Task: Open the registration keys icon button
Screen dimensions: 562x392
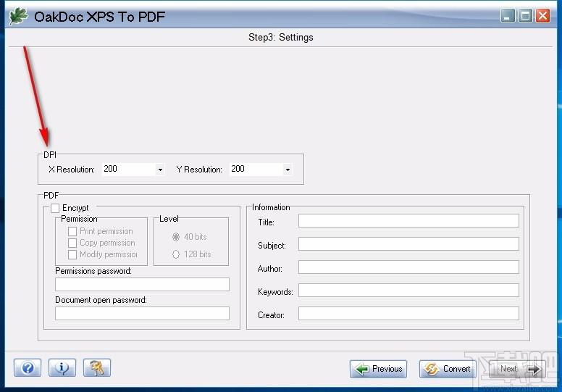Action: tap(97, 367)
